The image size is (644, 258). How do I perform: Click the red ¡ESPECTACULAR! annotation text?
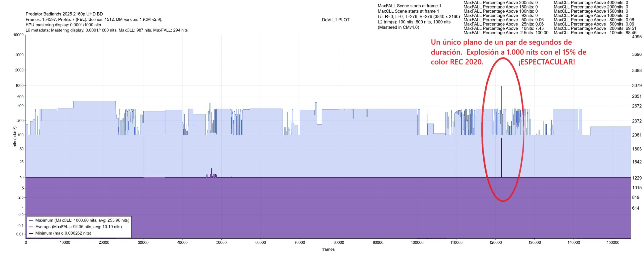tap(546, 62)
